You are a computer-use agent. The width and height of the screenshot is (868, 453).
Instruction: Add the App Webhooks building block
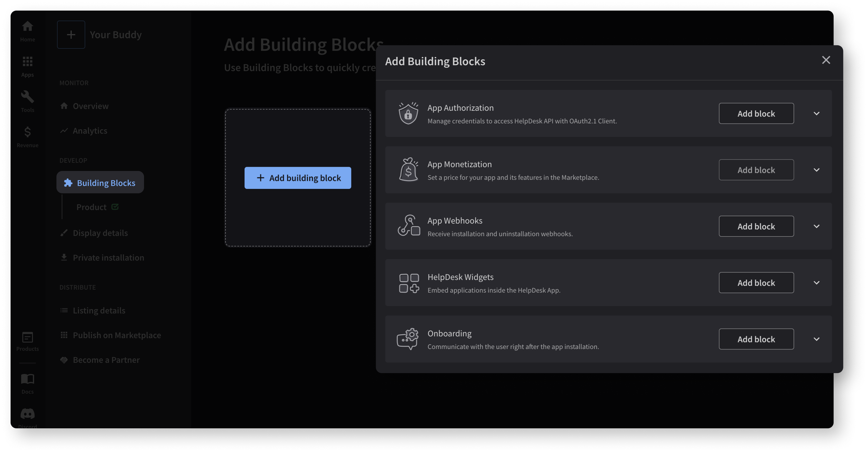click(x=756, y=226)
